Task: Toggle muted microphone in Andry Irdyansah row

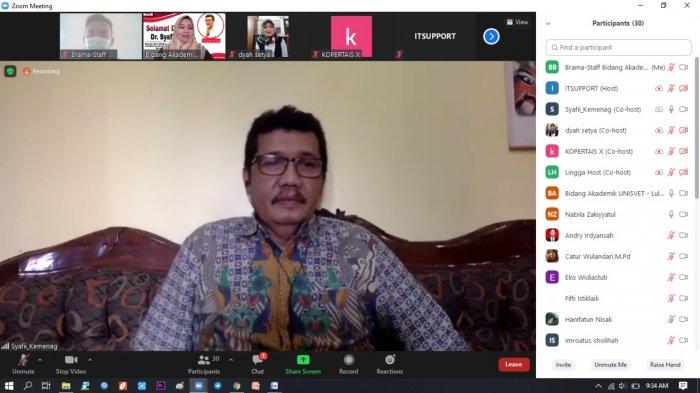Action: 671,235
